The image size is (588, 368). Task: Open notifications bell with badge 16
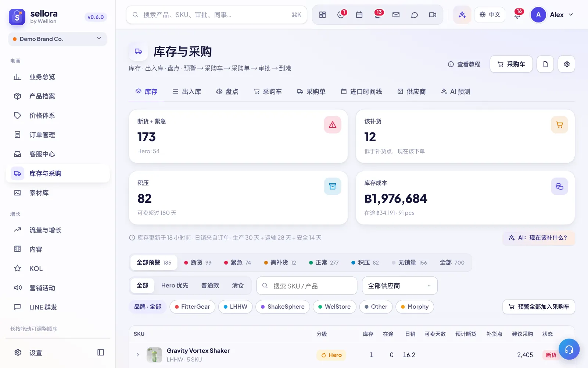pyautogui.click(x=517, y=15)
